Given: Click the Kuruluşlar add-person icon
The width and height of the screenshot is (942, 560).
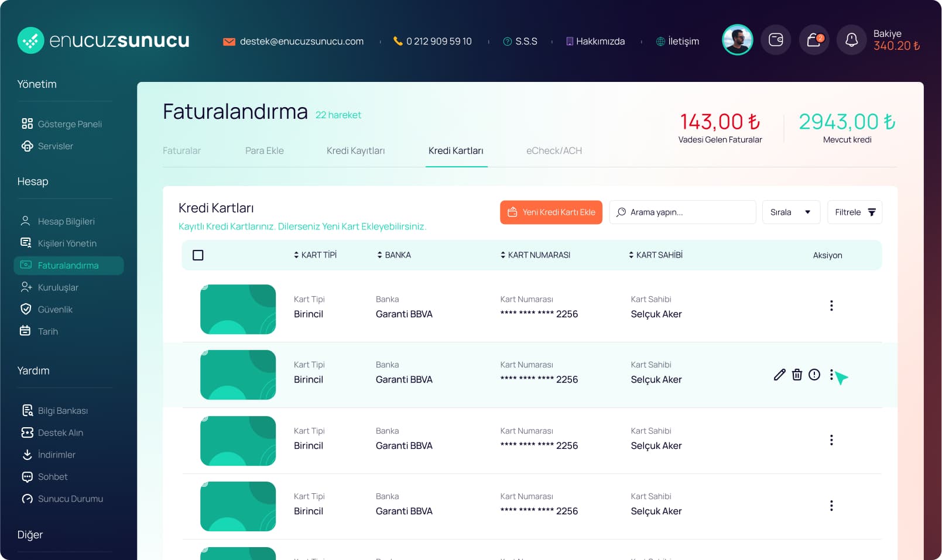Looking at the screenshot, I should [26, 287].
